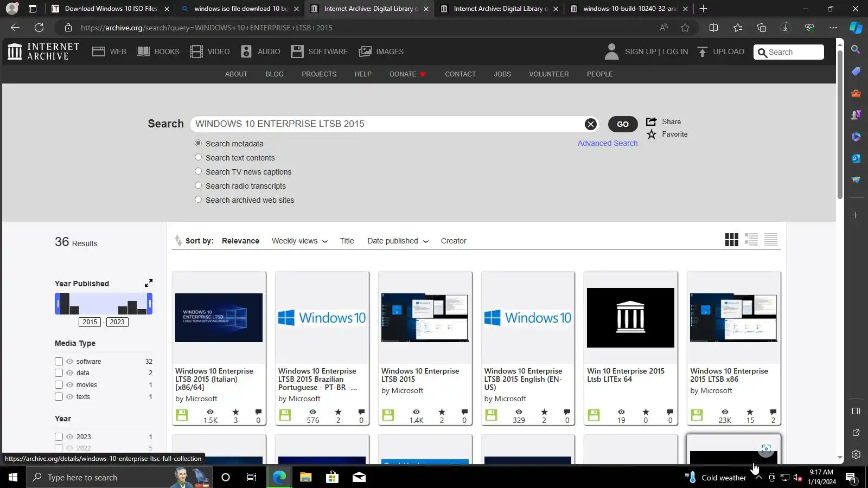Open Mail from the taskbar

[359, 477]
